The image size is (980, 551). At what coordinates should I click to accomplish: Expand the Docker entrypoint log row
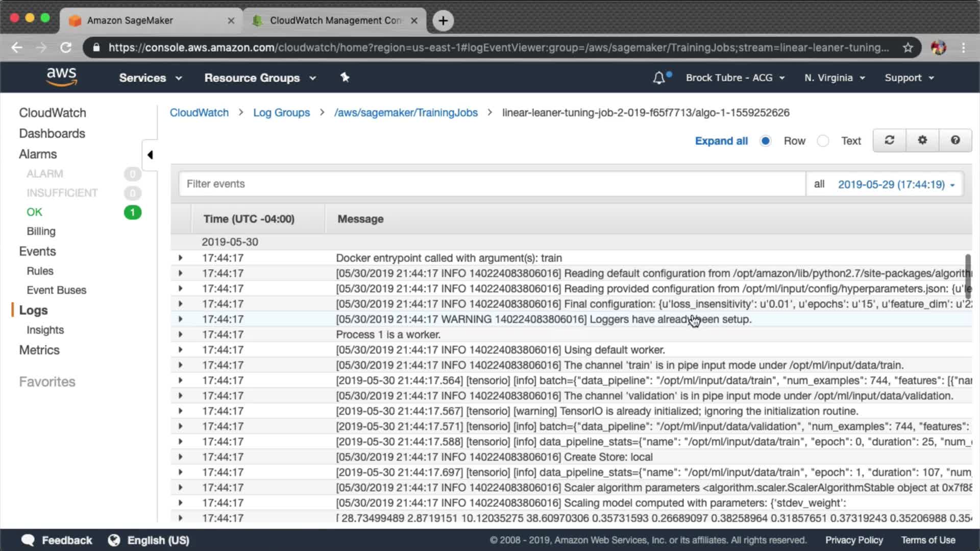pos(180,258)
